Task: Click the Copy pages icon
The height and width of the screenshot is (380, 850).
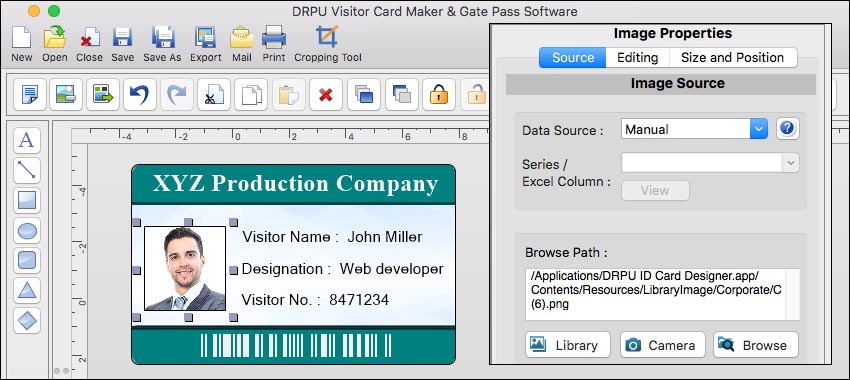Action: 251,95
